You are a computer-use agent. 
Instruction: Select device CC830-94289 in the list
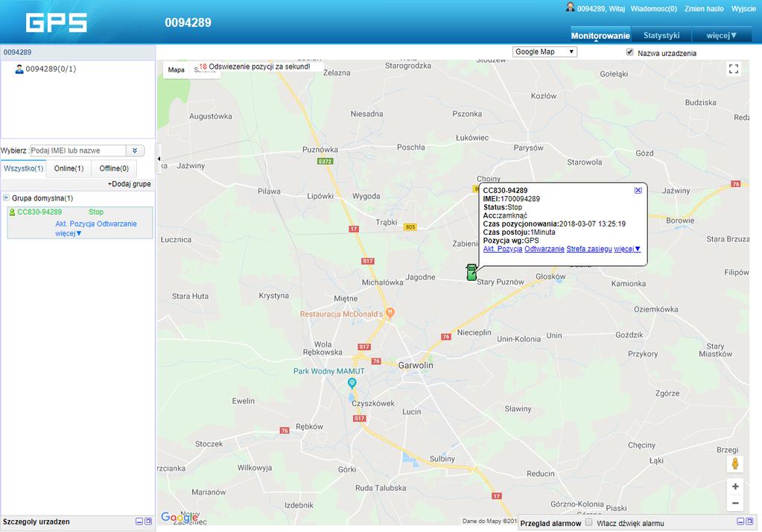tap(80, 223)
